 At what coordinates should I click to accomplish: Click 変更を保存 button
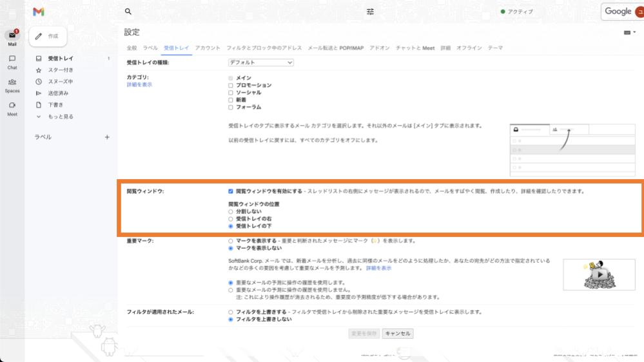[x=364, y=334]
